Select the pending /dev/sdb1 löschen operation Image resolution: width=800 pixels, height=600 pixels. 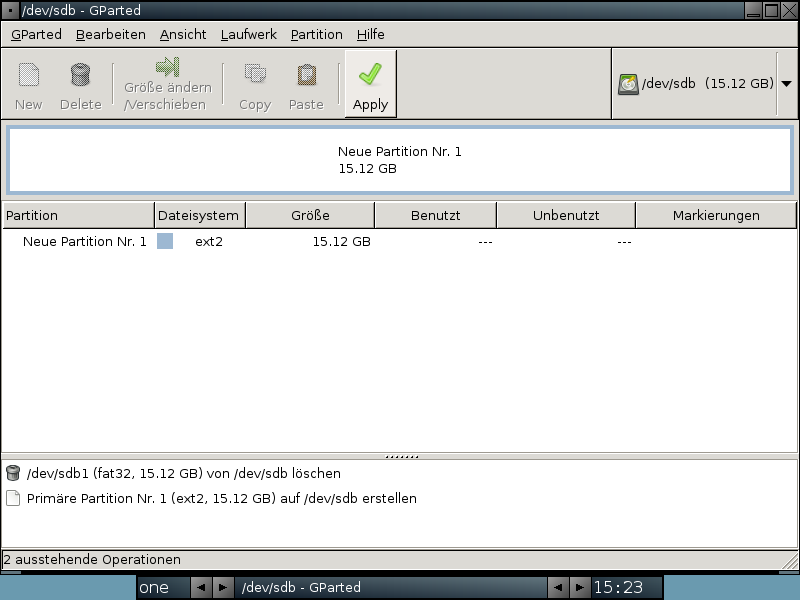(x=183, y=473)
